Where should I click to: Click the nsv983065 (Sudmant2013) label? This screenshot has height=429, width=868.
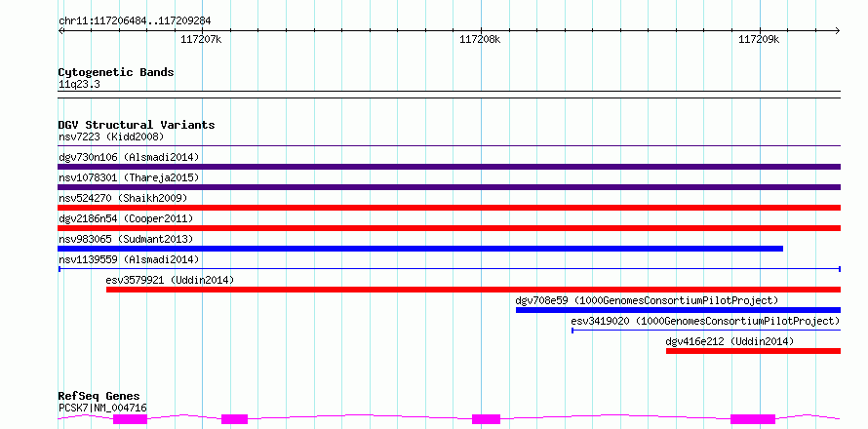tap(126, 239)
